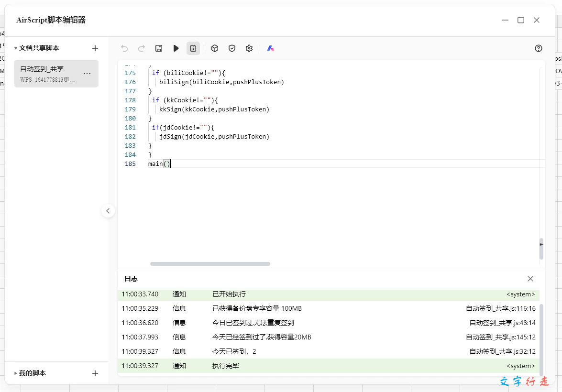Open source link 自动签到_共享.js:145:12
562x392 pixels.
click(501, 337)
